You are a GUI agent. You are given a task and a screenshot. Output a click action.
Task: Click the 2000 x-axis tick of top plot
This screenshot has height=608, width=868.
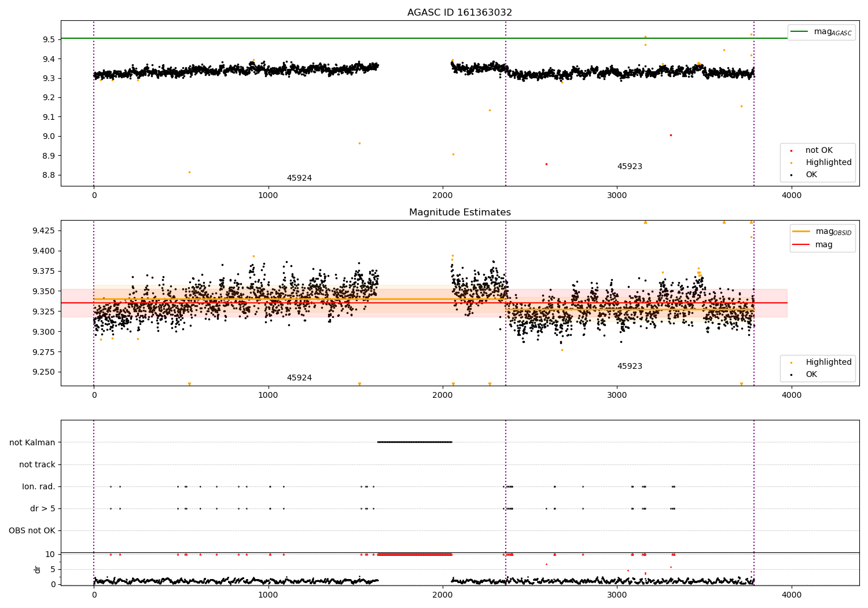(443, 196)
